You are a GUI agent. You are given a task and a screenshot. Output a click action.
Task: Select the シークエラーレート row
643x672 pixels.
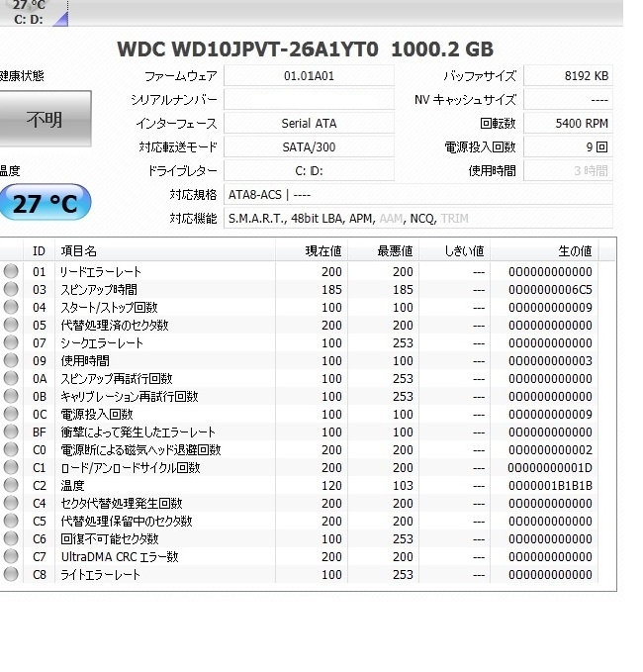point(299,342)
